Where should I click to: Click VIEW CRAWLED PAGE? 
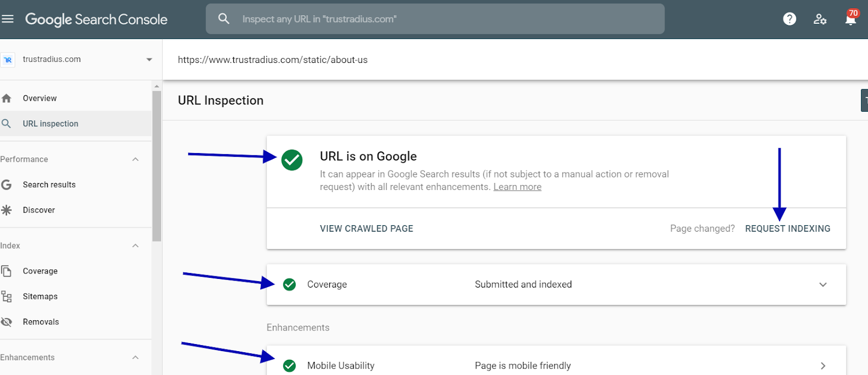pyautogui.click(x=367, y=228)
